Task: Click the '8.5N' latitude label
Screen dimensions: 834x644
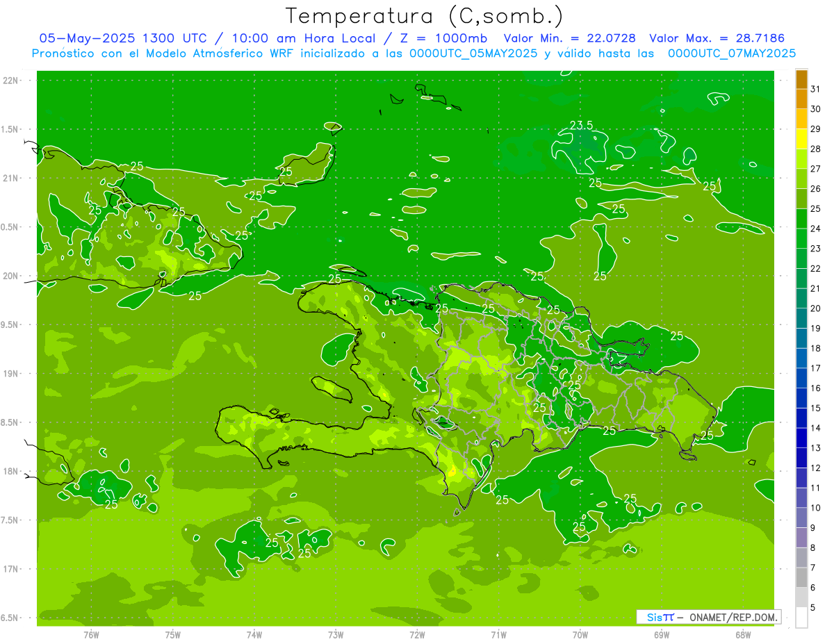Action: (x=10, y=422)
